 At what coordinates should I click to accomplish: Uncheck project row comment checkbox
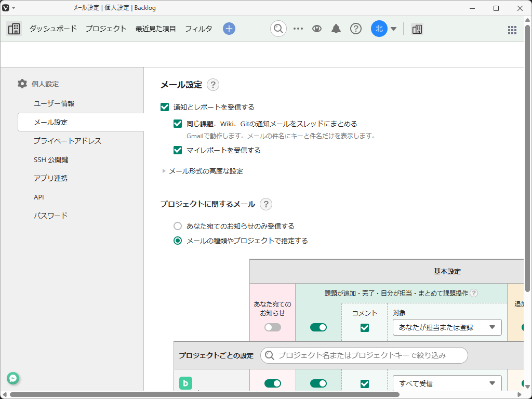point(365,384)
